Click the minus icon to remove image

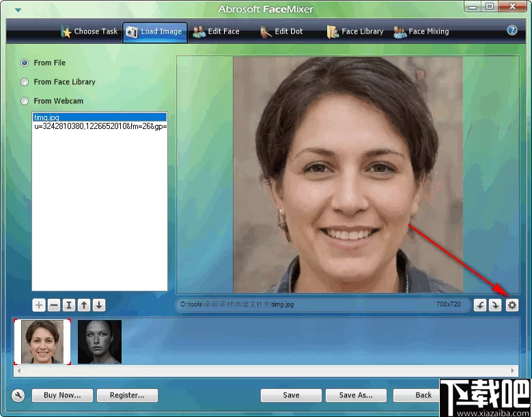click(x=54, y=305)
